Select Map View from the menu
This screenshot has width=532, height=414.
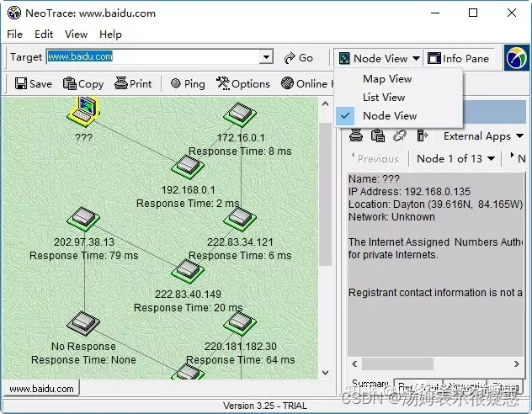point(387,78)
